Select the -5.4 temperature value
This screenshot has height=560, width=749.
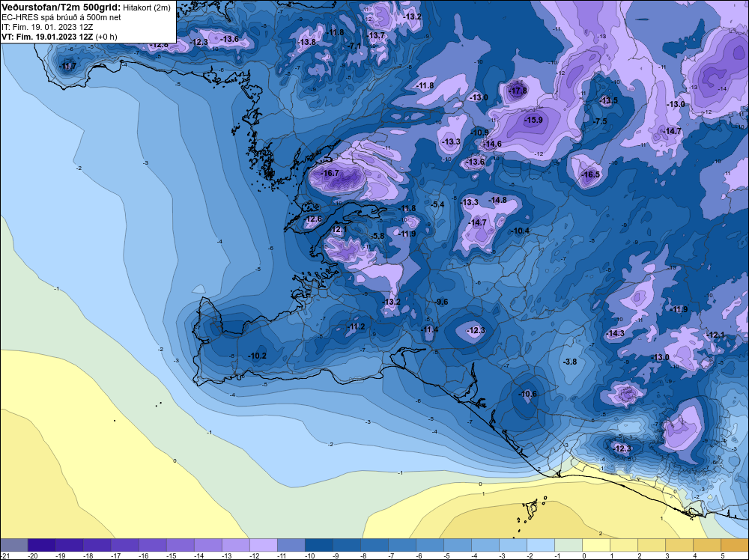(x=437, y=204)
